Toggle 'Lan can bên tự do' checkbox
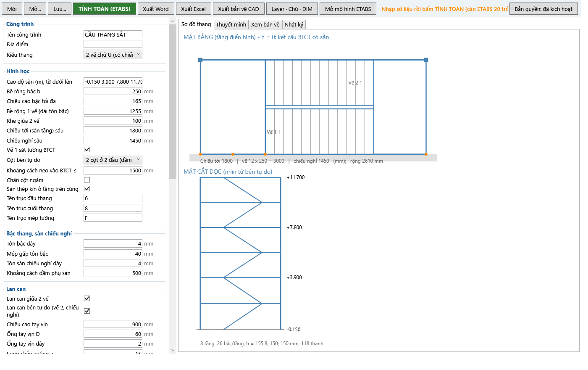588x370 pixels. [87, 311]
